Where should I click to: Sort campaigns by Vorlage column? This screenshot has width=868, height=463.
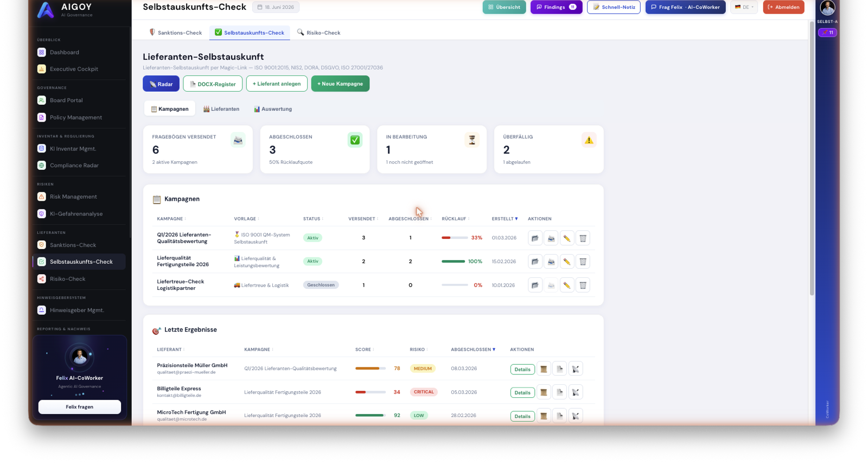246,219
